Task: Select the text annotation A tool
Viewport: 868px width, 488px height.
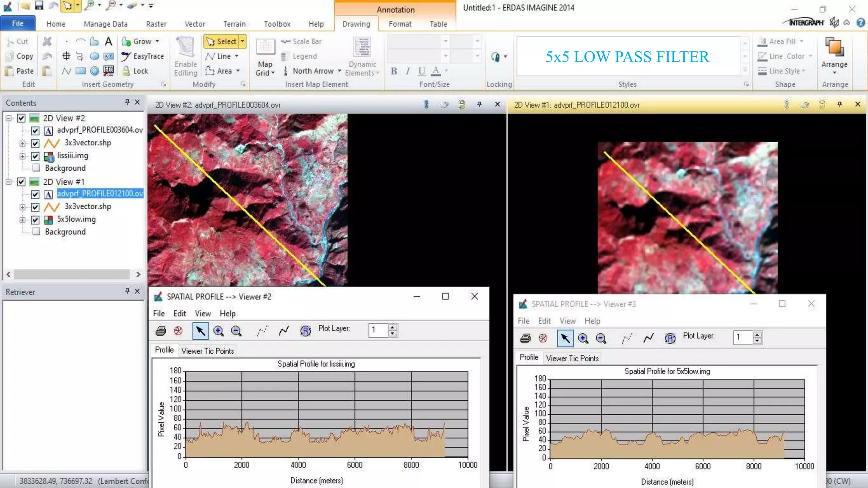Action: [x=108, y=42]
